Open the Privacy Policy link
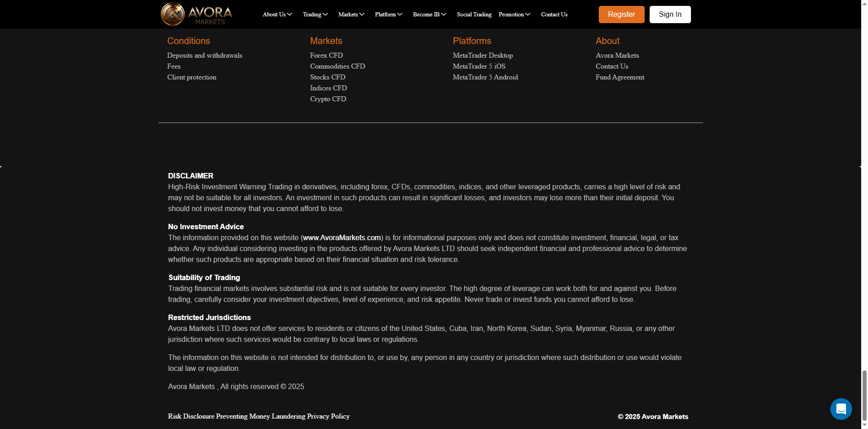The image size is (868, 429). pyautogui.click(x=328, y=416)
